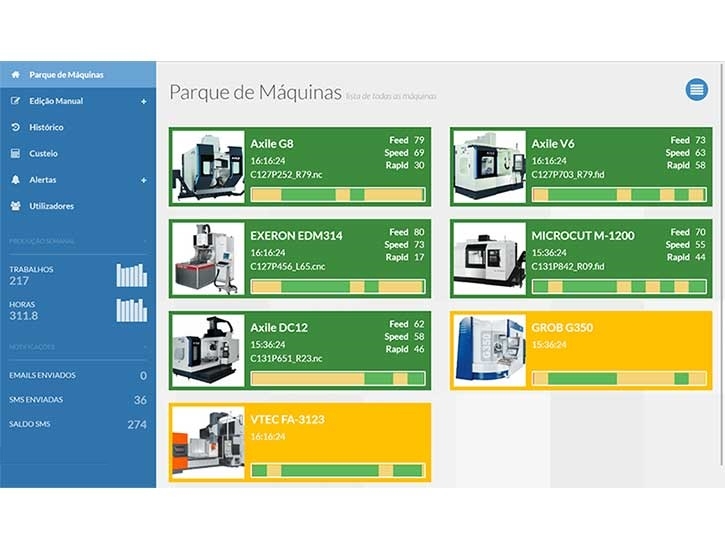This screenshot has height=546, width=725.
Task: Click the file name C131P842_R09.fid
Action: (568, 267)
